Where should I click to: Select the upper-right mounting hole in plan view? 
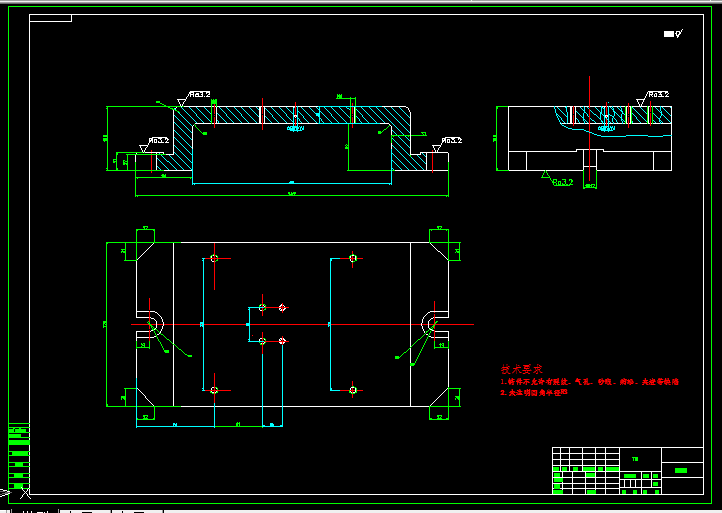tap(353, 258)
